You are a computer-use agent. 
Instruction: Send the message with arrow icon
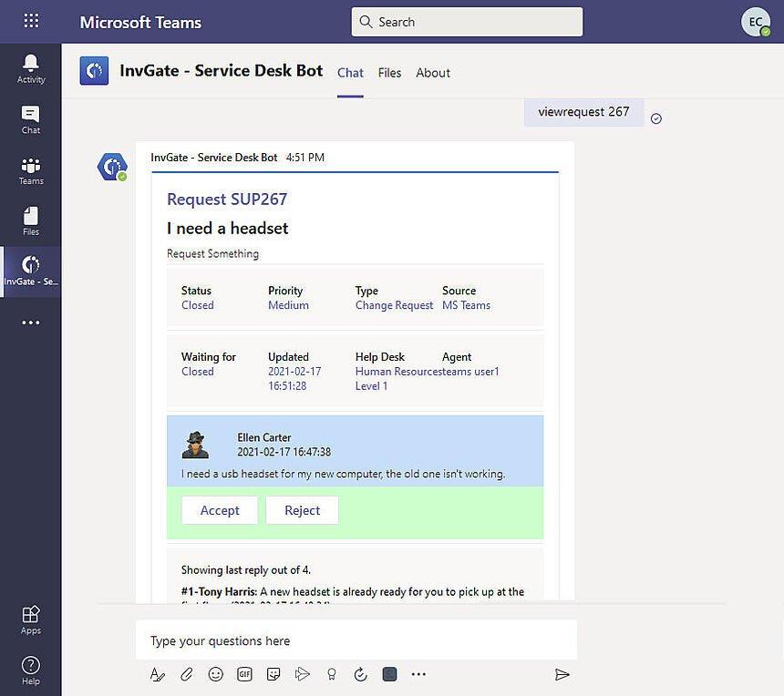(x=562, y=674)
